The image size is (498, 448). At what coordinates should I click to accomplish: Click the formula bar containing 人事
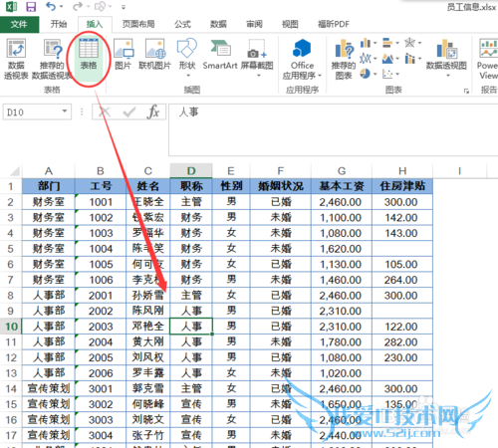tap(333, 129)
